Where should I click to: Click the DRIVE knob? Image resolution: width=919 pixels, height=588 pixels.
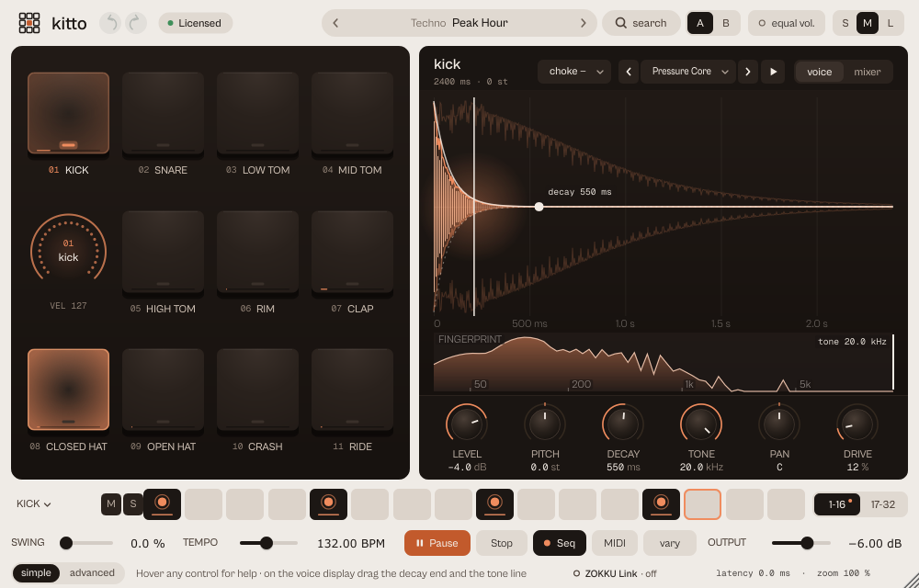857,424
